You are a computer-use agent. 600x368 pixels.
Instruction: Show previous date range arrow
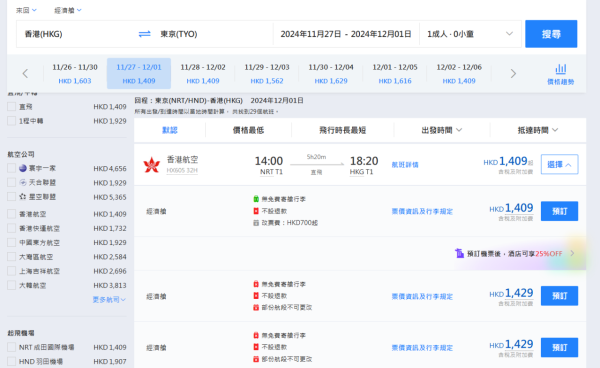25,73
